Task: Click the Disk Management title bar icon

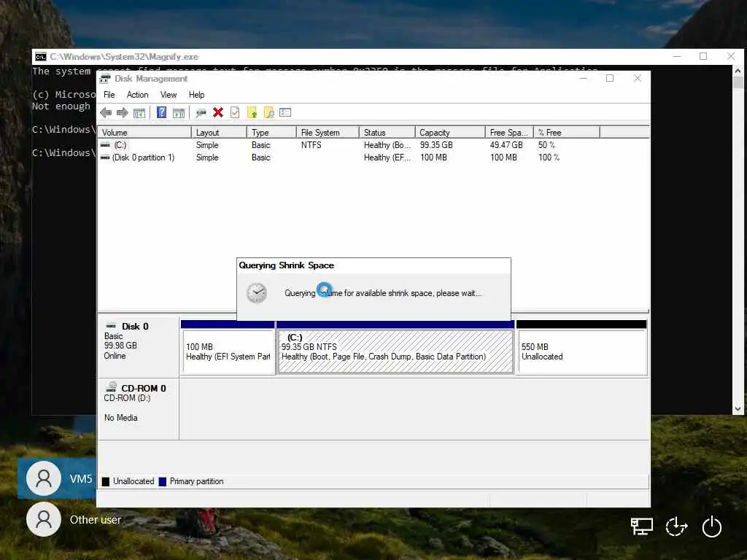Action: pyautogui.click(x=105, y=79)
